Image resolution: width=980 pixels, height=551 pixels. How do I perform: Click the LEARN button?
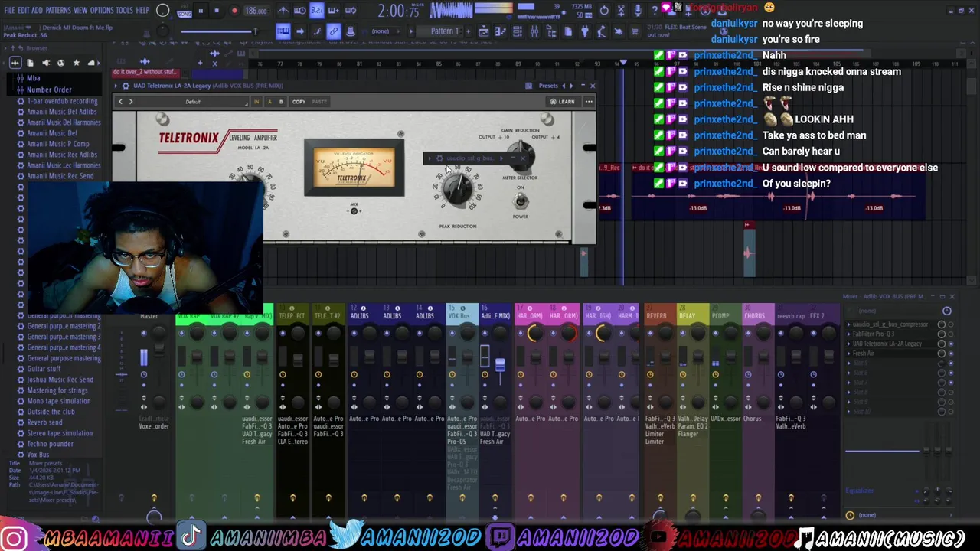click(562, 102)
